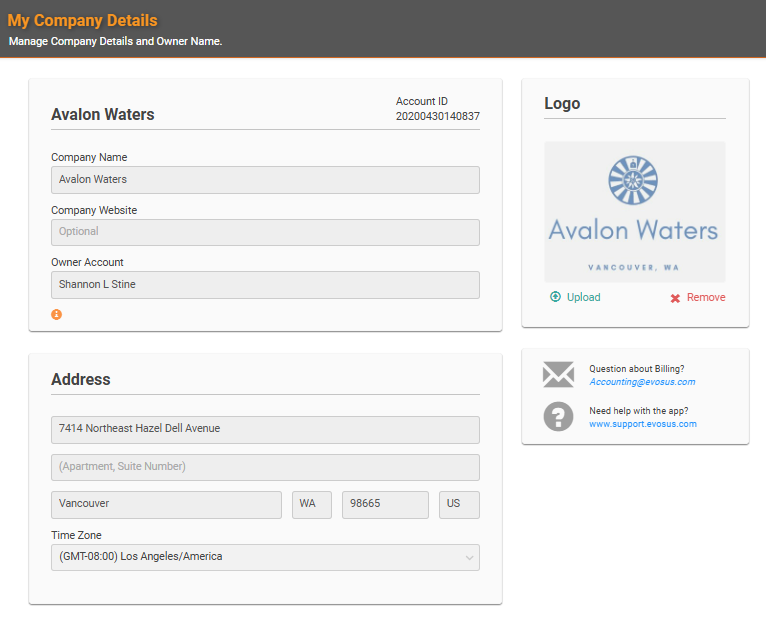Expand the Time Zone dropdown chevron
This screenshot has width=766, height=617.
pos(469,557)
